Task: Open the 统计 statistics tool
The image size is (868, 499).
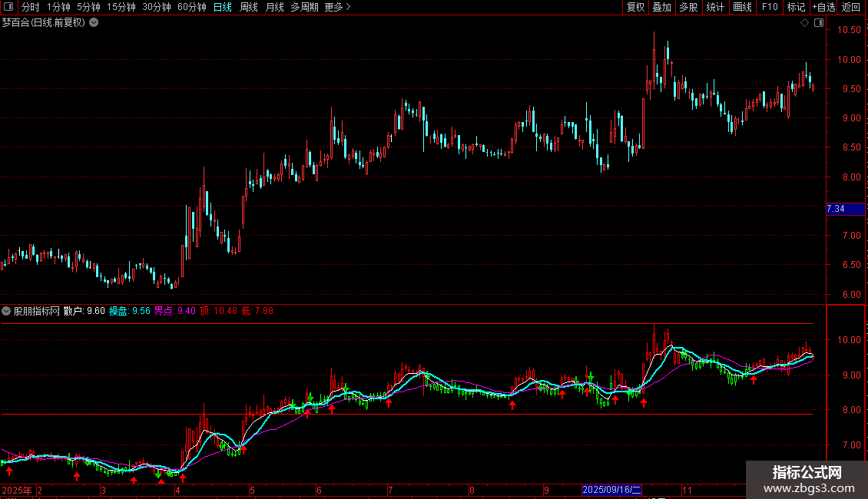Action: pyautogui.click(x=715, y=7)
